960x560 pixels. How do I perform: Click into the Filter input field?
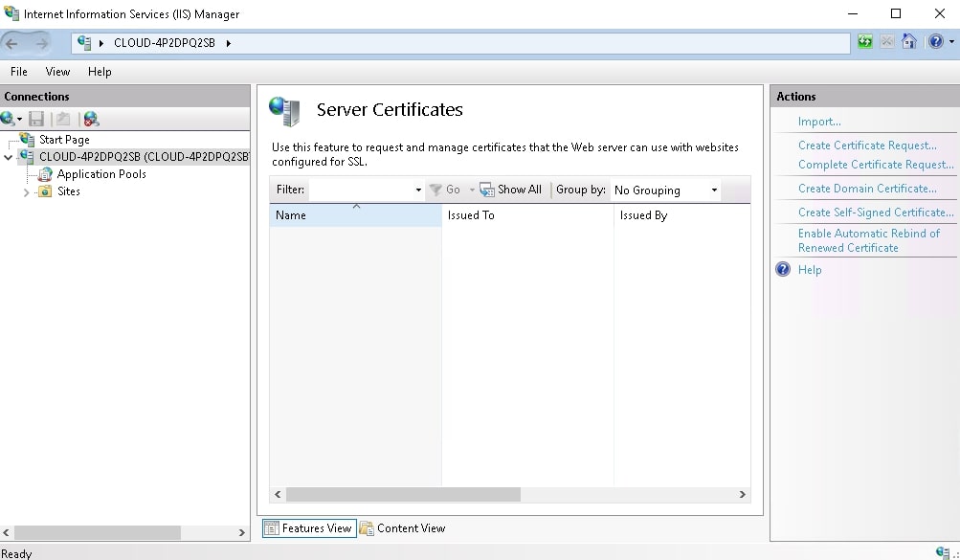tap(361, 190)
